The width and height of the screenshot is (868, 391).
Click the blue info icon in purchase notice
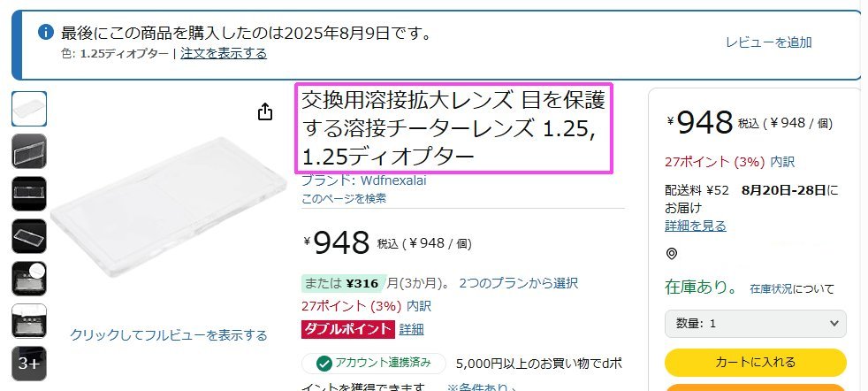(x=45, y=32)
